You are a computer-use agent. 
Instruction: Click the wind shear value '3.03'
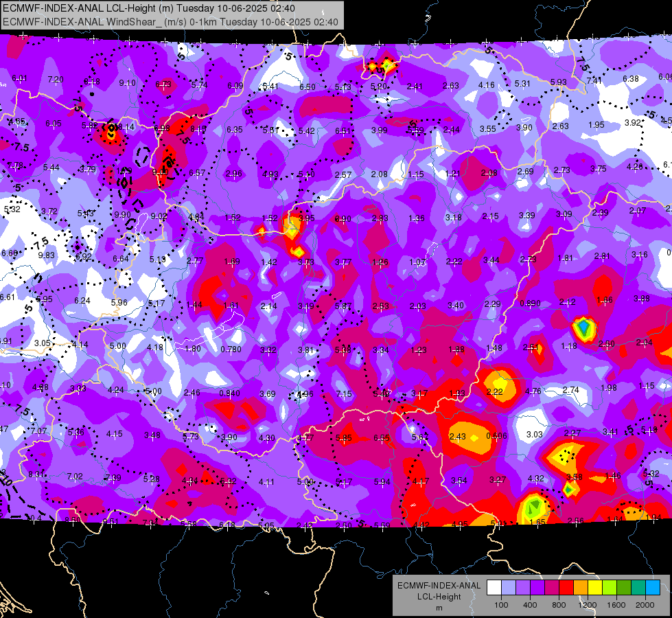pos(535,435)
